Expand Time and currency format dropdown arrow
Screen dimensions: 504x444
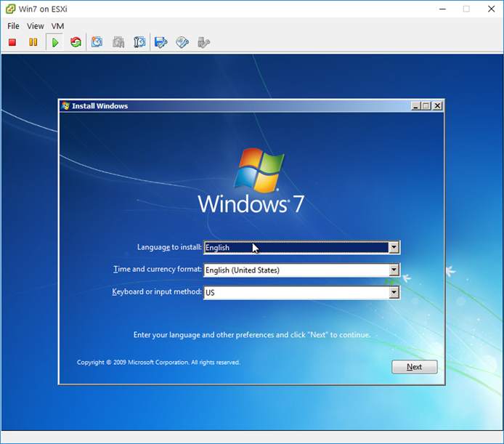(x=394, y=270)
